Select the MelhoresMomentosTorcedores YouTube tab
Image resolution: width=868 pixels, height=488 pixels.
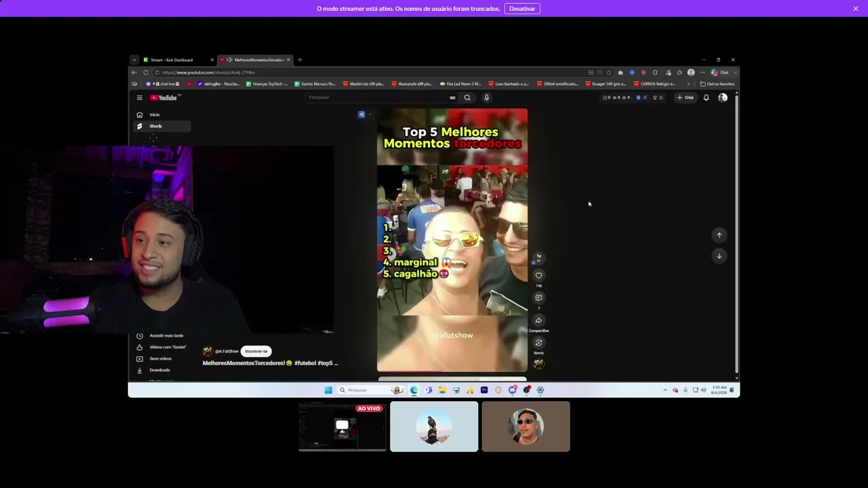[x=255, y=60]
